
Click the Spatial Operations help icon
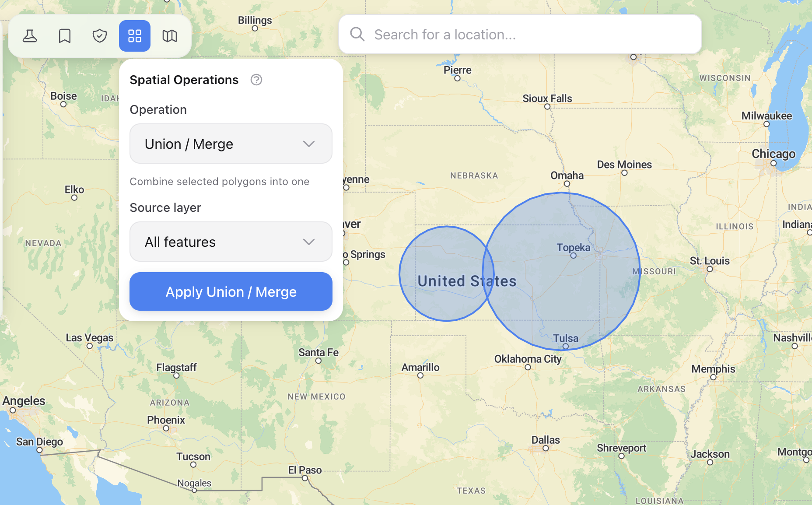[256, 80]
